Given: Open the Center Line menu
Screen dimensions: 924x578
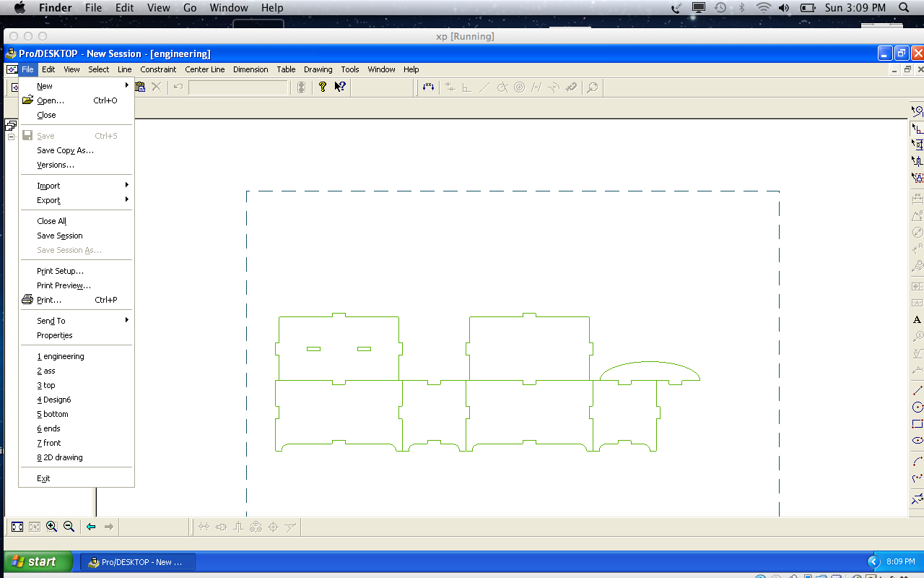Looking at the screenshot, I should [x=204, y=69].
